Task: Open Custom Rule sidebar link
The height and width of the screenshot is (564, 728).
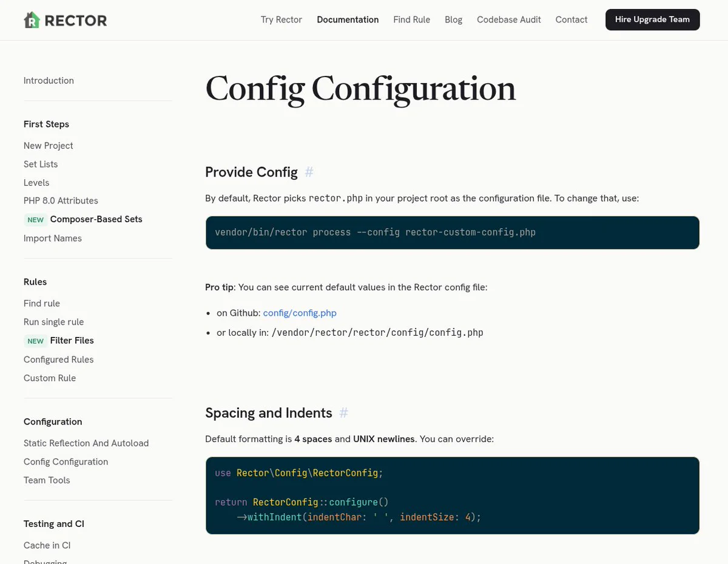Action: 50,378
